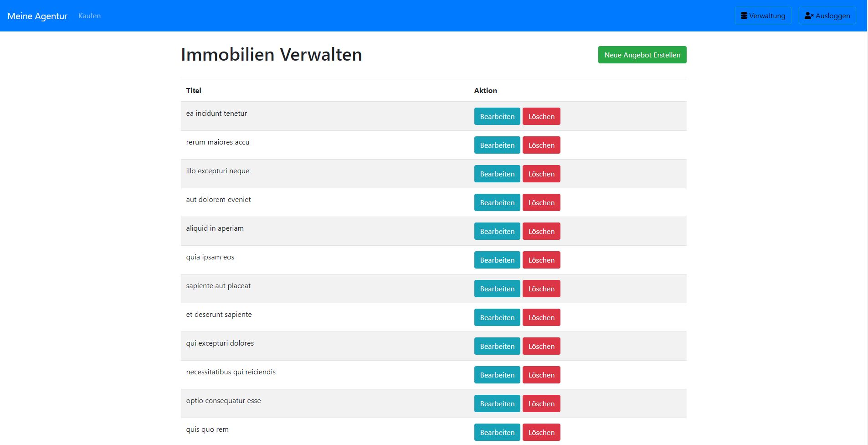Select the title text 'illo excepturi neque'

pyautogui.click(x=218, y=171)
